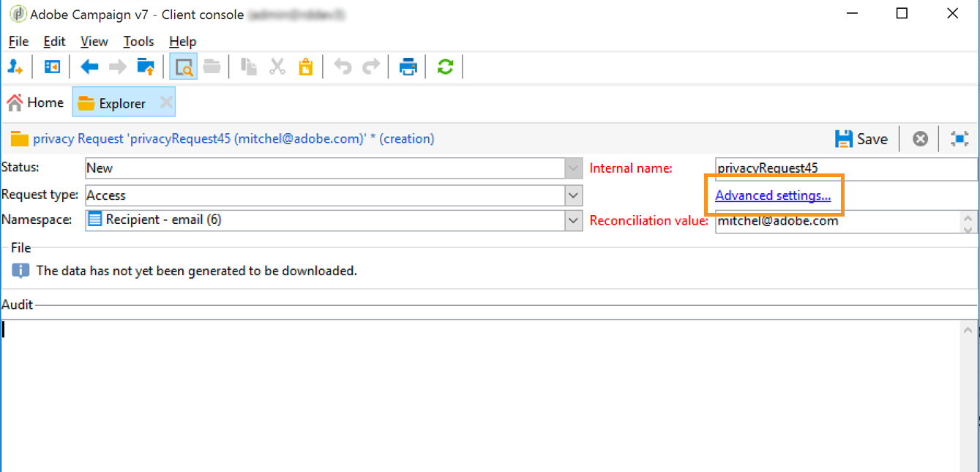Click the data not yet generated message
Screen dimensions: 980x472
(x=196, y=271)
